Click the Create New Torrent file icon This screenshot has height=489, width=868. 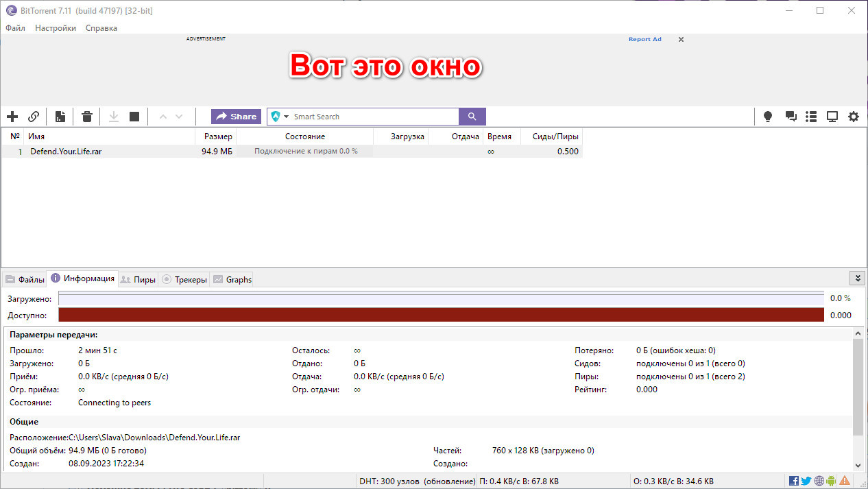[60, 117]
